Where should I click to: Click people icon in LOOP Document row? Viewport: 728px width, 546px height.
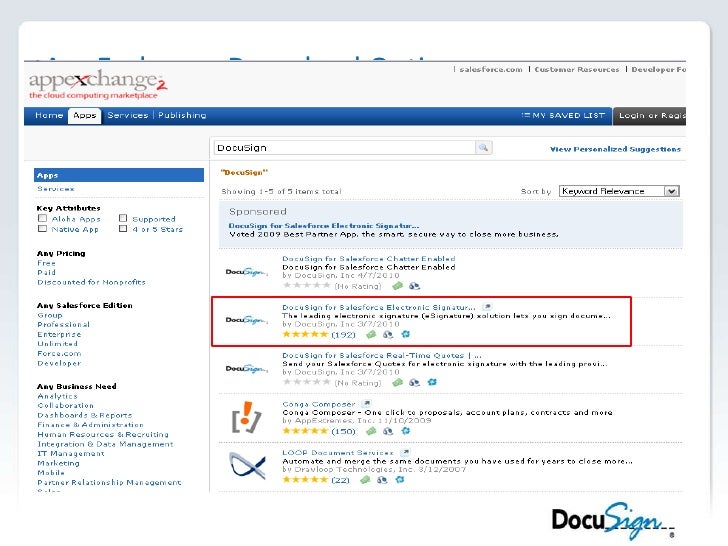382,480
